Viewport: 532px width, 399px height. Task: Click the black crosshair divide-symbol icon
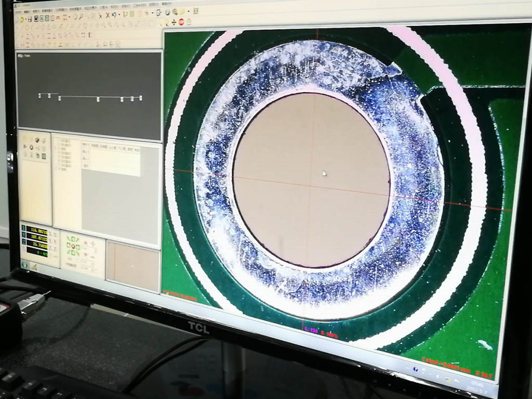(x=174, y=22)
